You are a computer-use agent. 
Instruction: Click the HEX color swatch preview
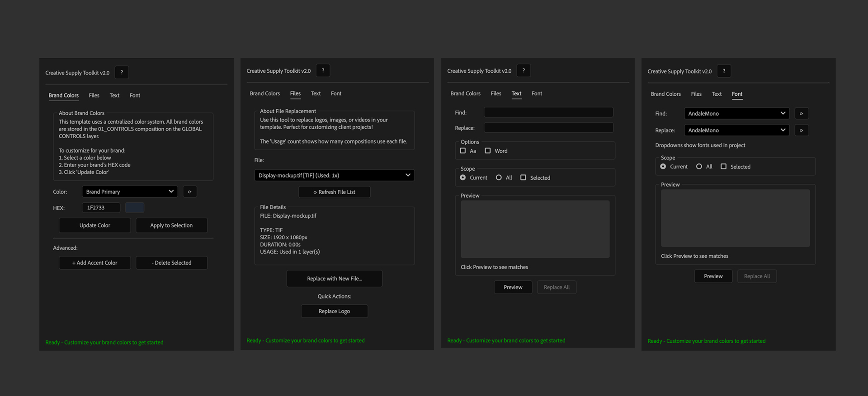click(x=135, y=208)
